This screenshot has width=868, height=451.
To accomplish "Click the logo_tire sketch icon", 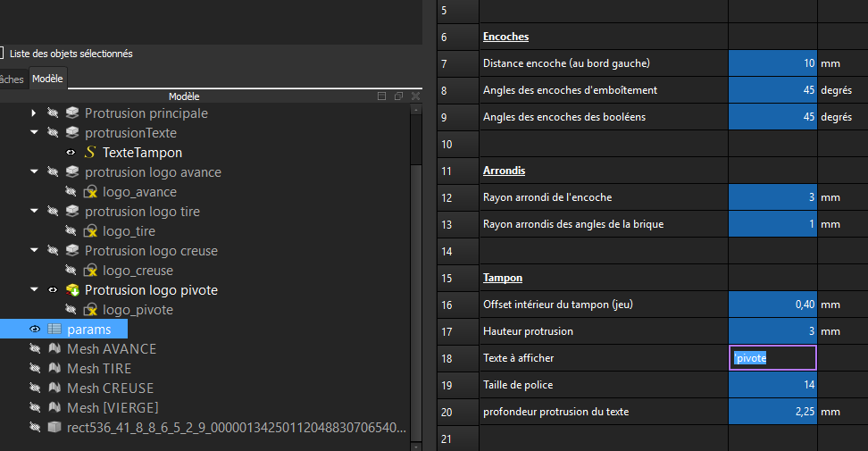I will point(90,231).
